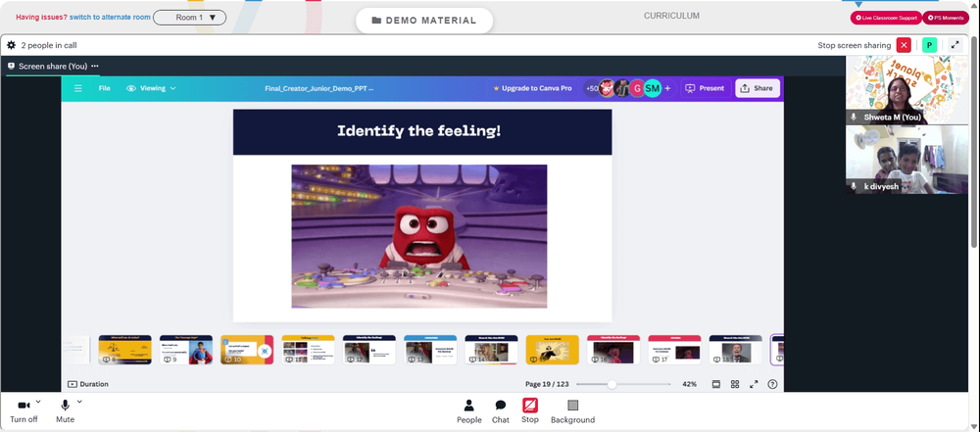The height and width of the screenshot is (432, 980).
Task: Open the Canva hamburger menu
Action: [x=78, y=88]
